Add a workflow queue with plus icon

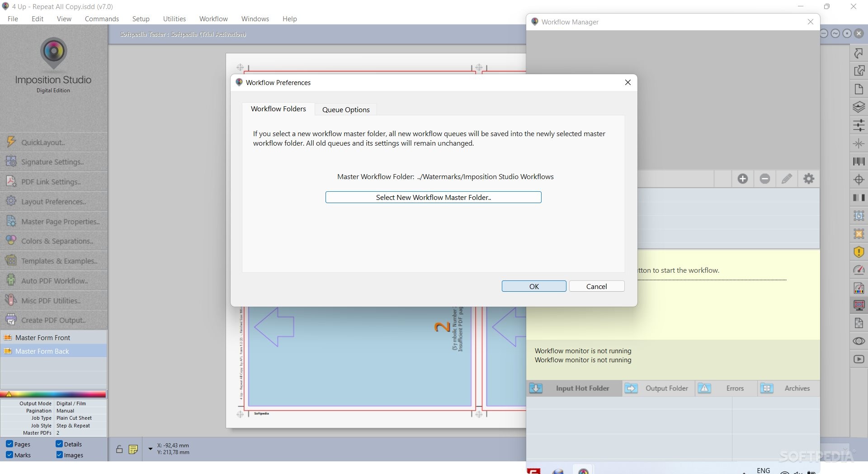pos(742,179)
